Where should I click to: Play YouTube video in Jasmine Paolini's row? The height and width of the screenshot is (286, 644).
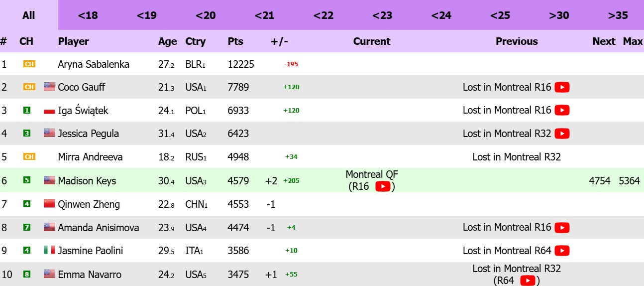(562, 251)
